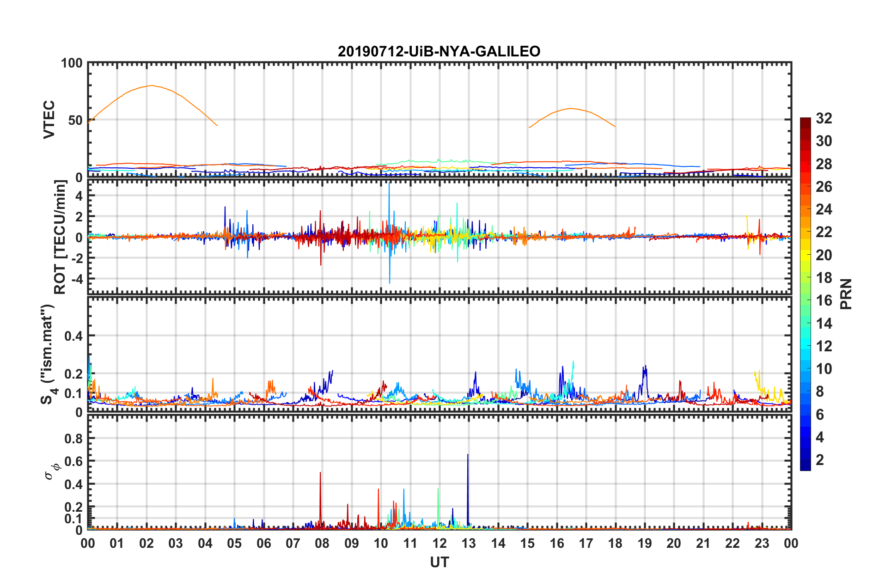Select the PRN colorbar tick label 6
The height and width of the screenshot is (588, 879).
coord(820,415)
